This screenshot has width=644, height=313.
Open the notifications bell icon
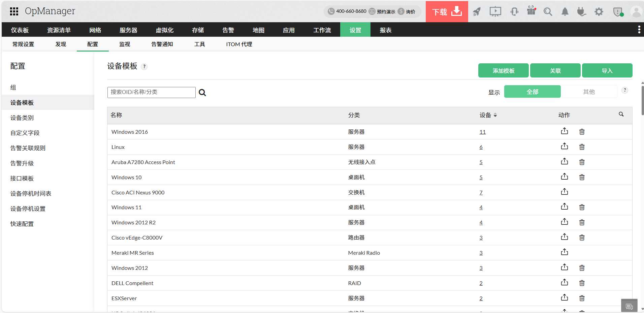565,11
